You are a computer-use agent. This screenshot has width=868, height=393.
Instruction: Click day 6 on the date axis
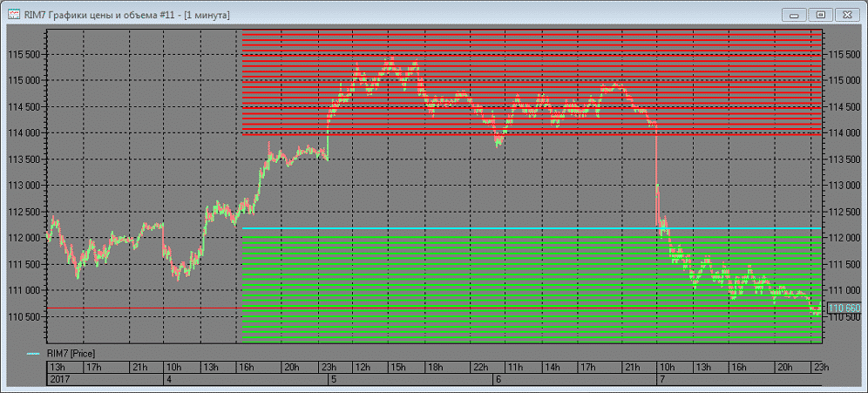click(497, 380)
